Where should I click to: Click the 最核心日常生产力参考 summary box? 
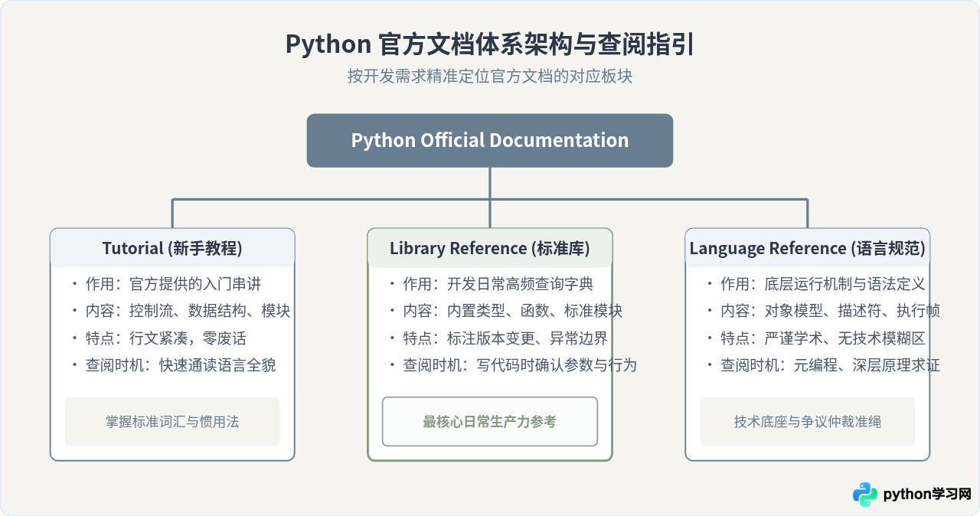tap(490, 421)
